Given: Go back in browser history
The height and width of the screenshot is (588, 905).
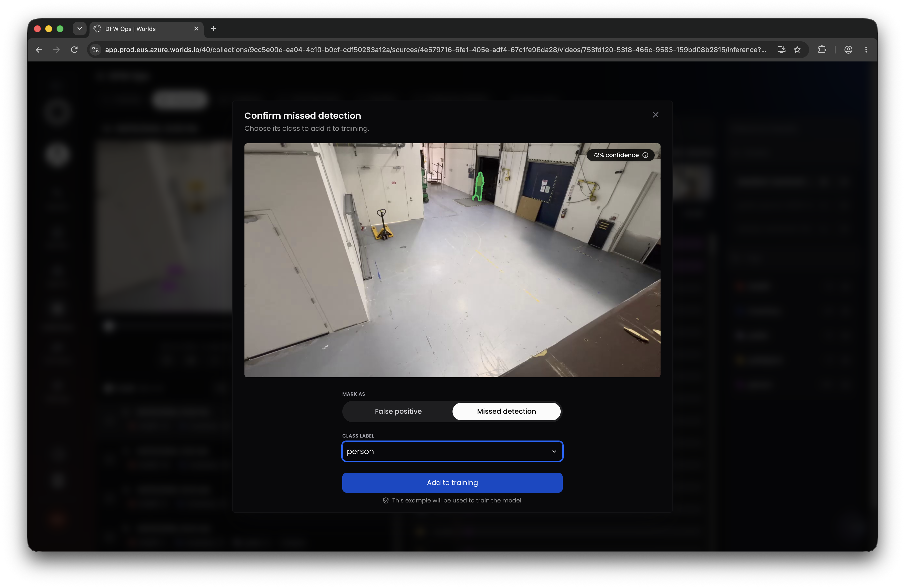Looking at the screenshot, I should click(39, 50).
